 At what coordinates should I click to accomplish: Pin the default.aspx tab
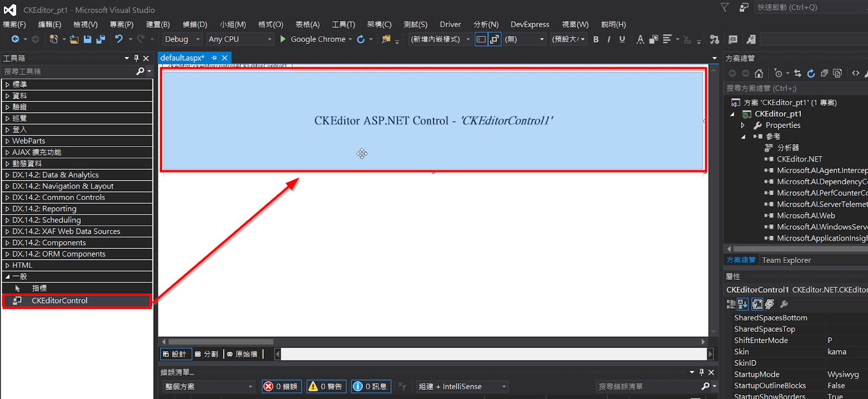tap(214, 57)
